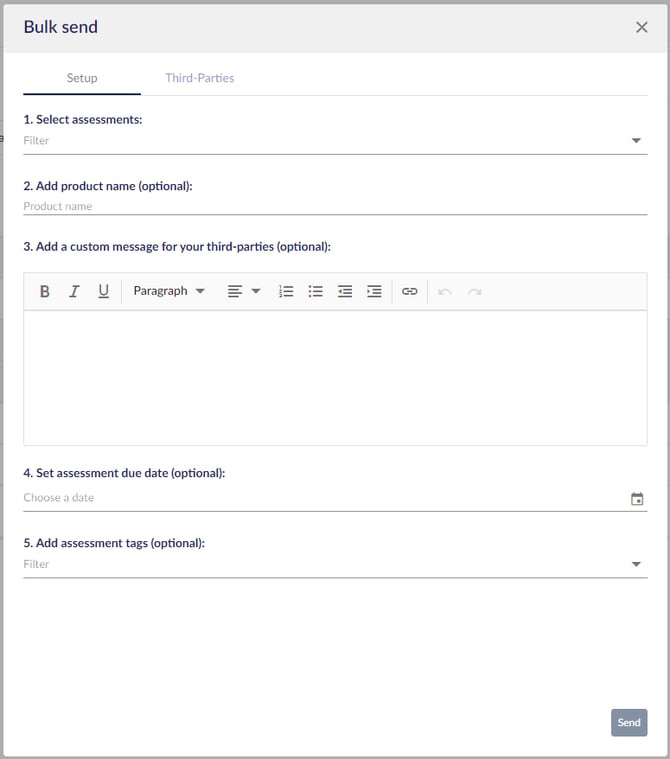Screen dimensions: 670x759
Task: Insert a bulleted list
Action: [x=315, y=291]
